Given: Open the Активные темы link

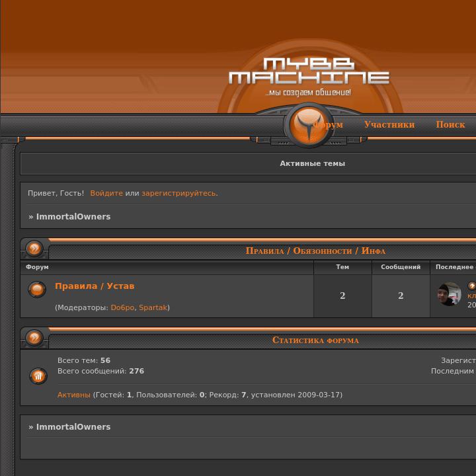Looking at the screenshot, I should coord(312,163).
